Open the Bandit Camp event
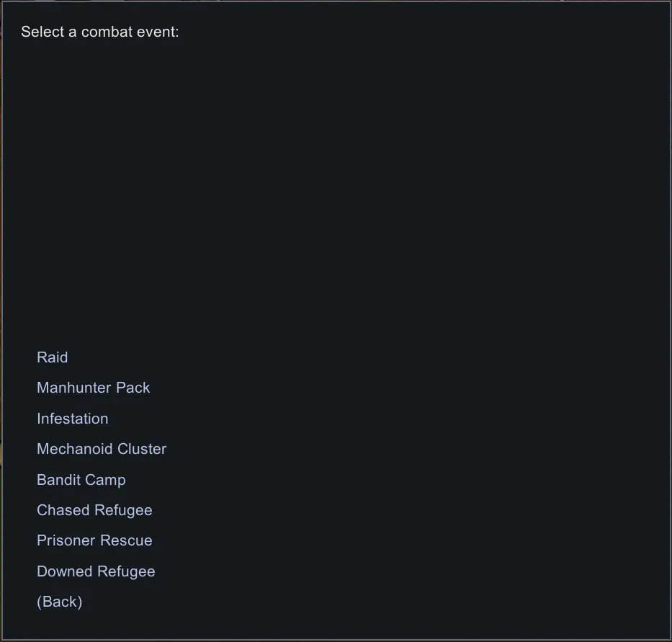672x642 pixels. click(81, 480)
